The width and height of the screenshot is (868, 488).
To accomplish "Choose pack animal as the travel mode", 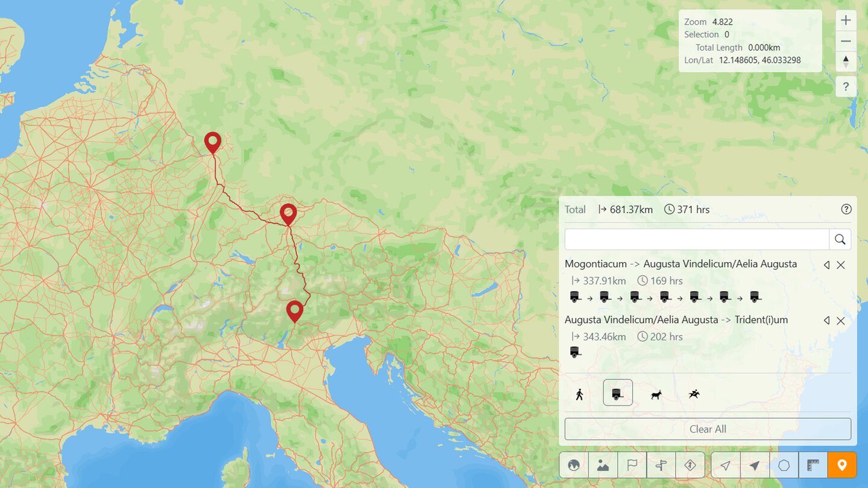I will tap(656, 394).
